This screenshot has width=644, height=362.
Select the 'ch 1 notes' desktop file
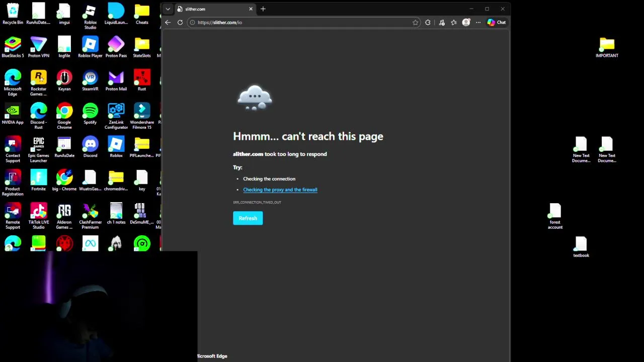click(116, 214)
